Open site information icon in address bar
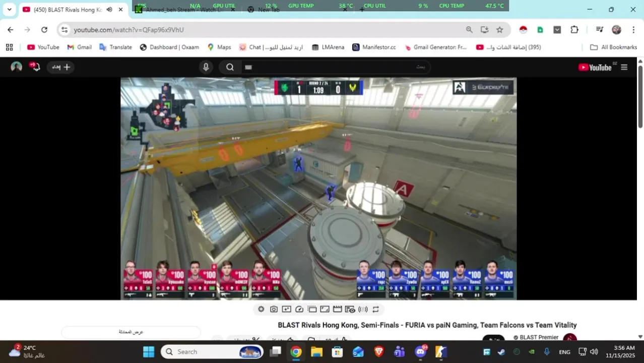The image size is (644, 363). point(64,30)
